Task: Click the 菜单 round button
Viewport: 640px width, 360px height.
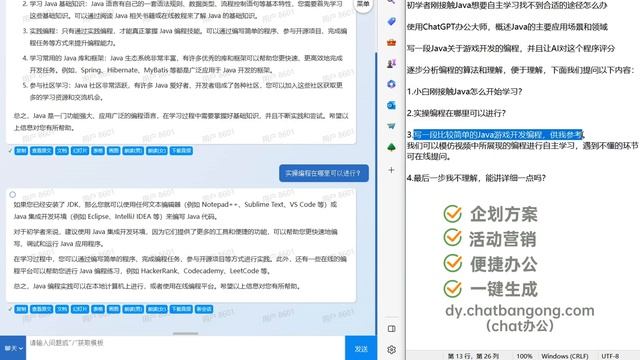Action: pyautogui.click(x=362, y=5)
